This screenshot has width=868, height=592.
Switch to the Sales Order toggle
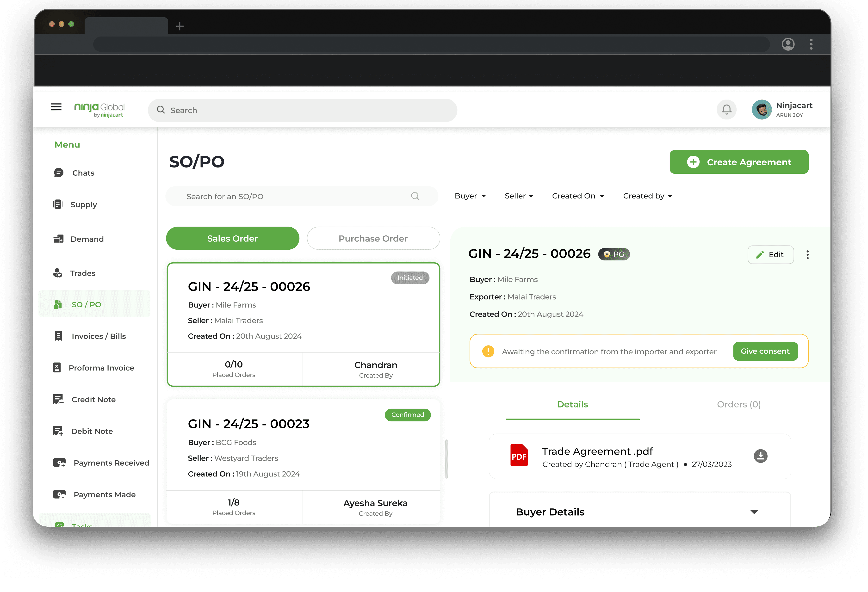(232, 238)
